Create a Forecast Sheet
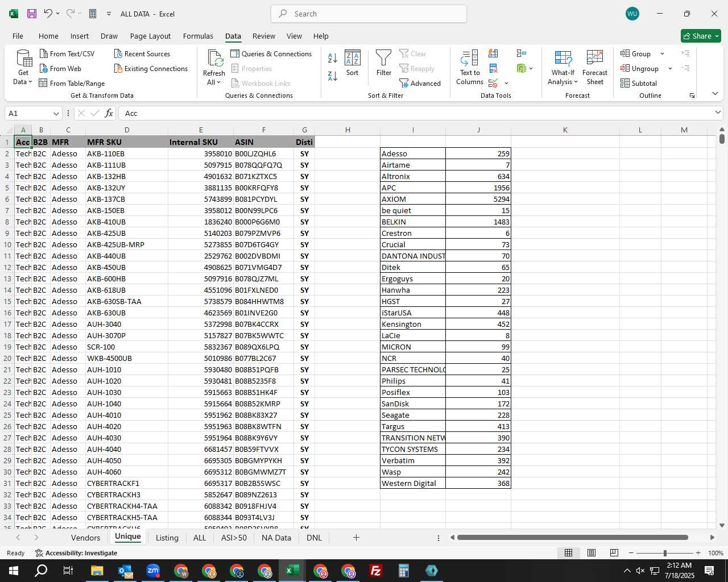This screenshot has height=582, width=728. 595,67
